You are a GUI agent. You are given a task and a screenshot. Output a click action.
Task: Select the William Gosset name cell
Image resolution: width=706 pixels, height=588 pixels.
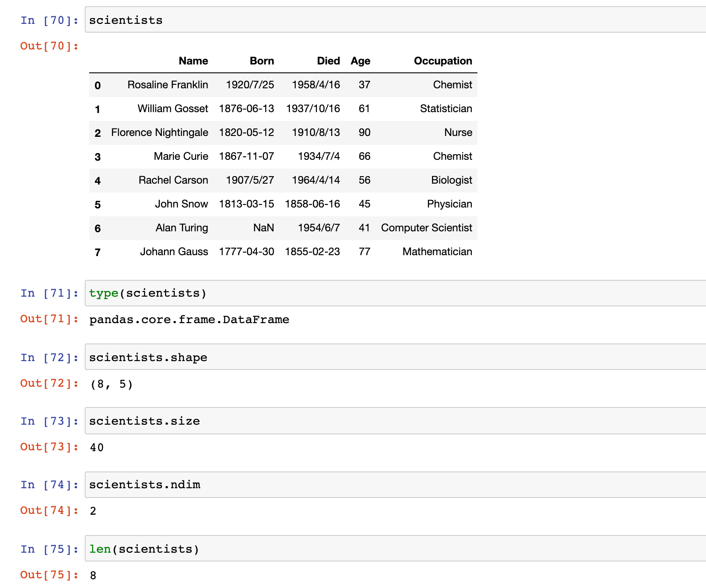tap(173, 109)
